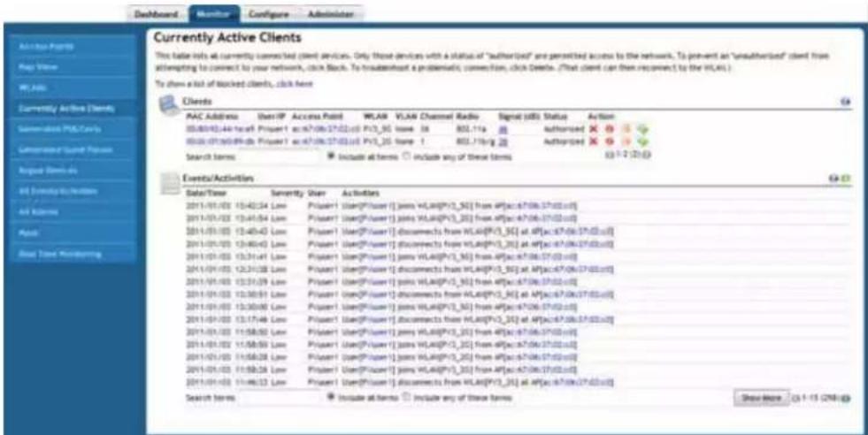Select WLANs in the sidebar
This screenshot has height=435, width=868.
pyautogui.click(x=73, y=88)
